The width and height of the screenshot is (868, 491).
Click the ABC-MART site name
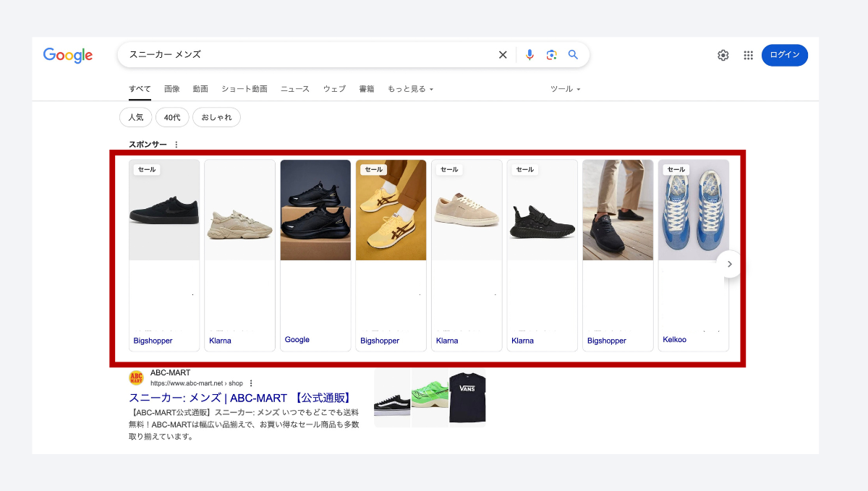pyautogui.click(x=171, y=373)
